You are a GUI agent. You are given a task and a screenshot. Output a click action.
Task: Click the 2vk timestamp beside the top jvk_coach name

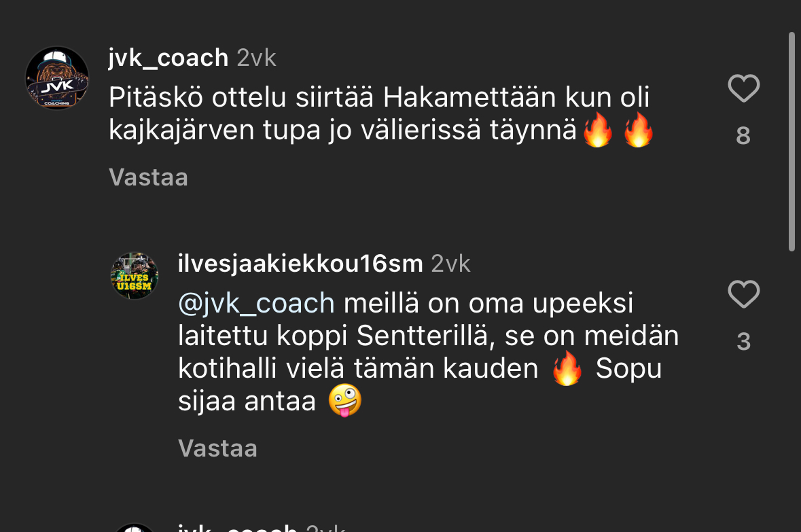click(x=256, y=58)
